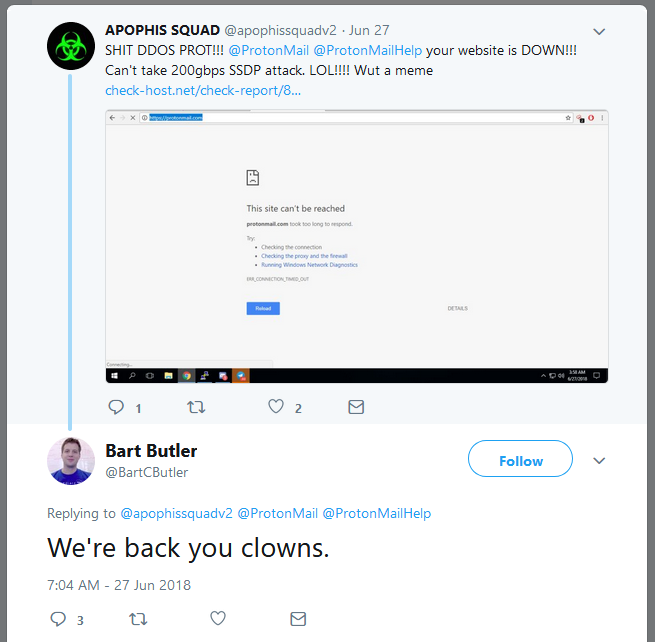Retweet the APOPHIS SQUAD tweet
Image resolution: width=655 pixels, height=642 pixels.
point(196,407)
